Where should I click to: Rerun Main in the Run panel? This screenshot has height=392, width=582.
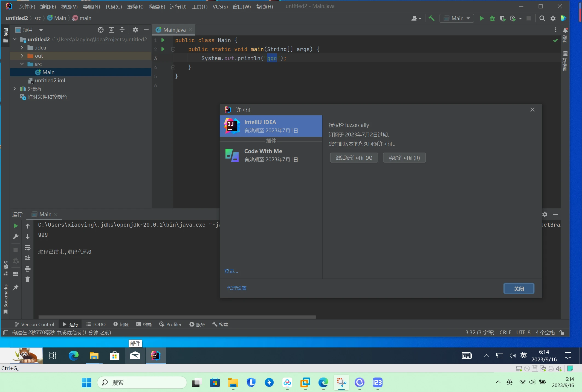(16, 226)
